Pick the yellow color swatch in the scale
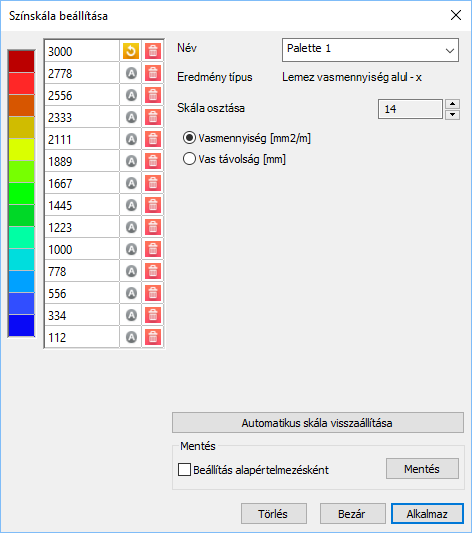 click(21, 150)
